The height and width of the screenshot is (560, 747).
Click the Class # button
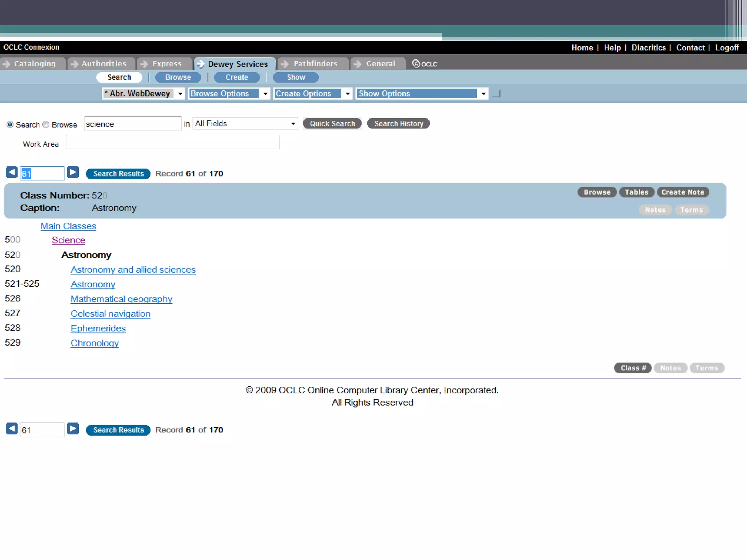633,368
